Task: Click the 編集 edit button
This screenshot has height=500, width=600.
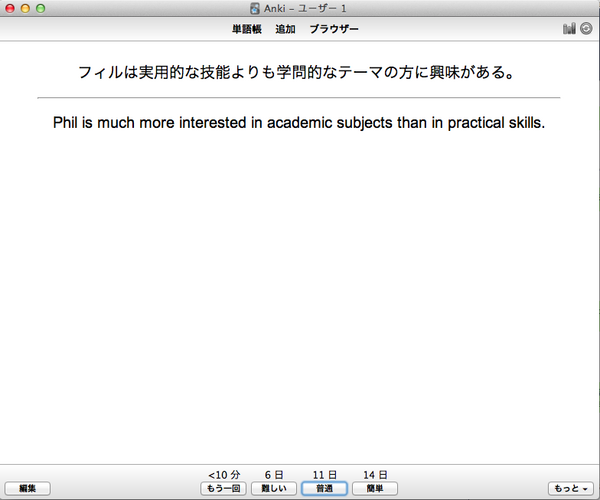Action: click(28, 489)
